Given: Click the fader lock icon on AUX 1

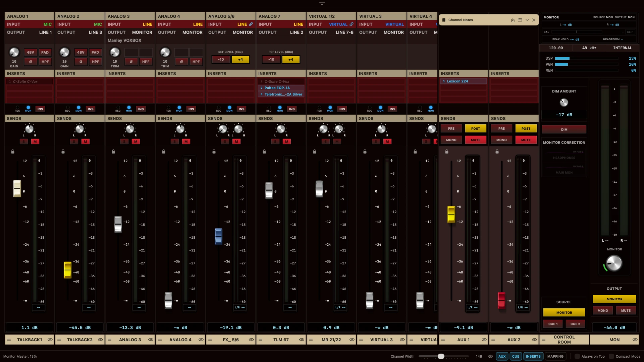Looking at the screenshot, I should (446, 152).
